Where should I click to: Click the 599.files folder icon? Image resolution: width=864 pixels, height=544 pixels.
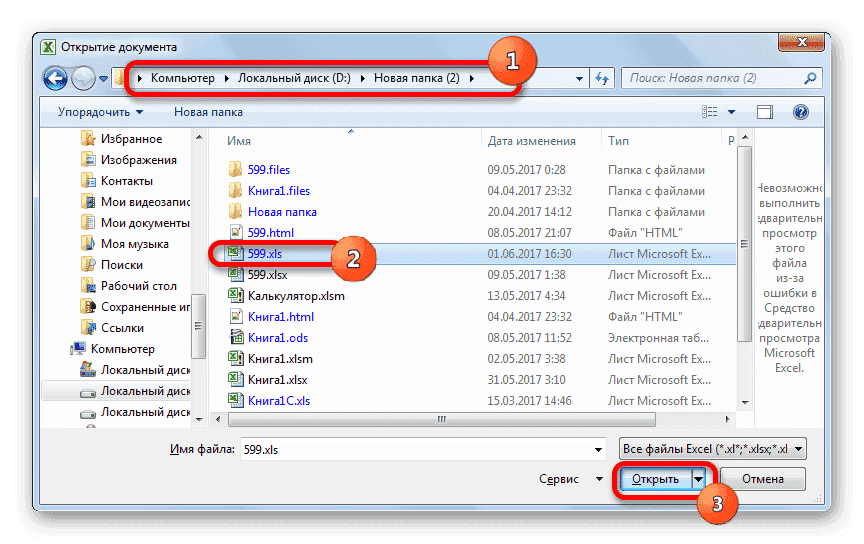point(235,169)
